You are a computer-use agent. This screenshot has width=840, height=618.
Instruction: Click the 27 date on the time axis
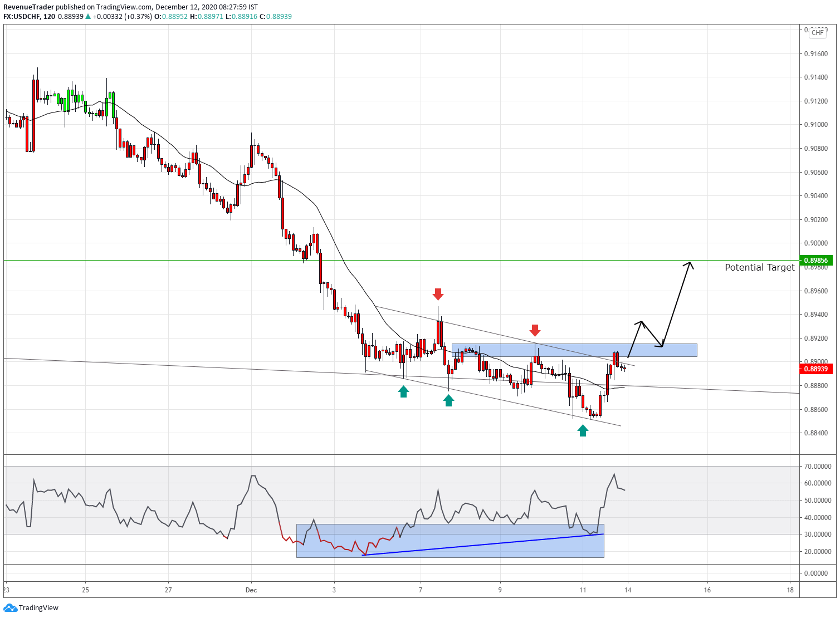coord(168,590)
